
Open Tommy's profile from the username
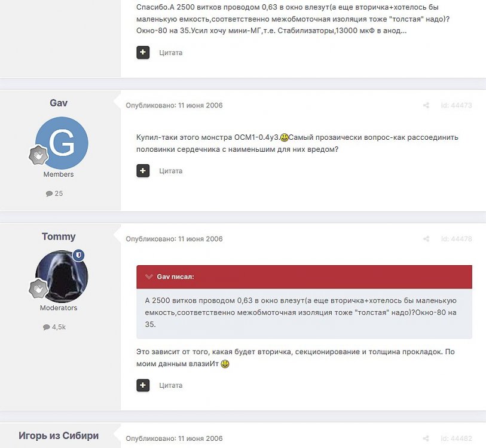point(59,237)
